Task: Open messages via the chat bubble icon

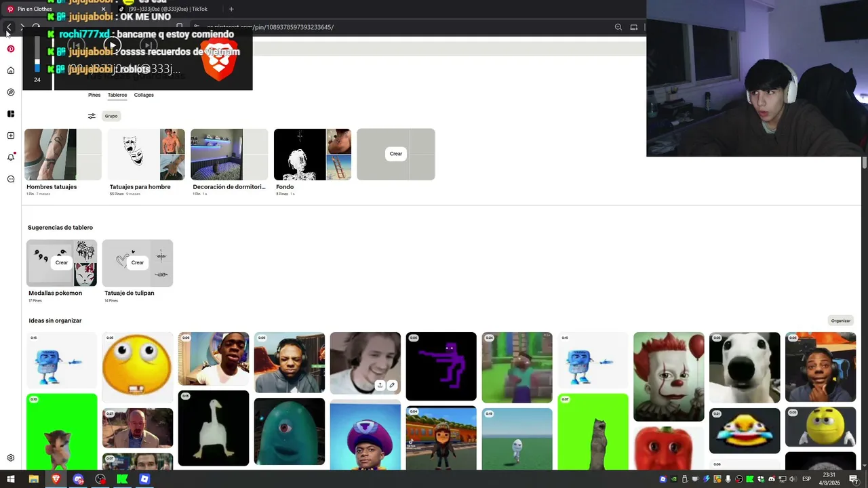Action: (x=11, y=179)
